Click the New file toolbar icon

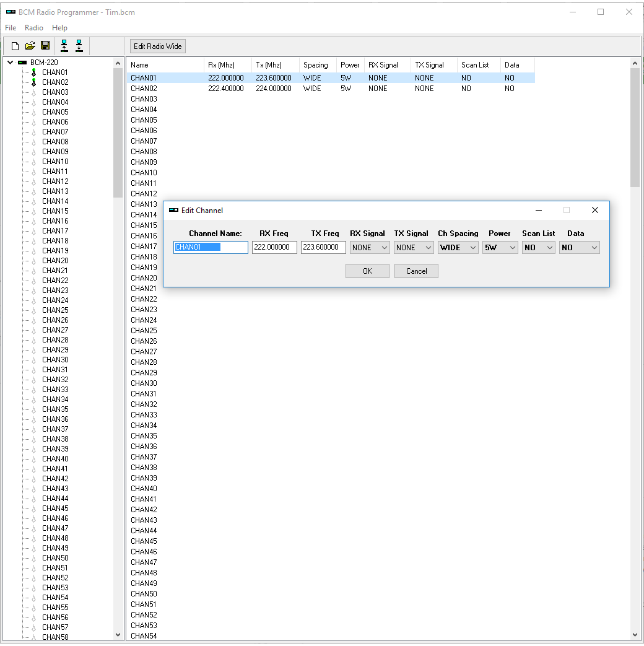coord(15,46)
